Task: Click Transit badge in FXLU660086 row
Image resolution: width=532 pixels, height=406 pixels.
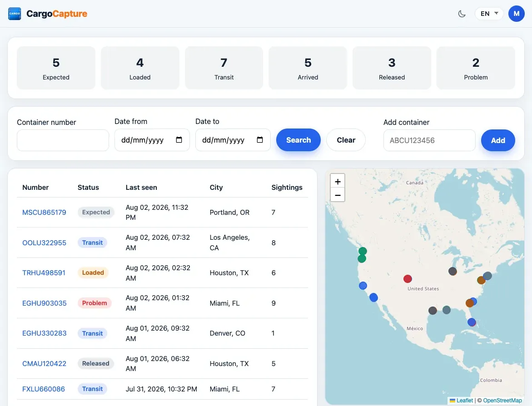Action: click(92, 389)
